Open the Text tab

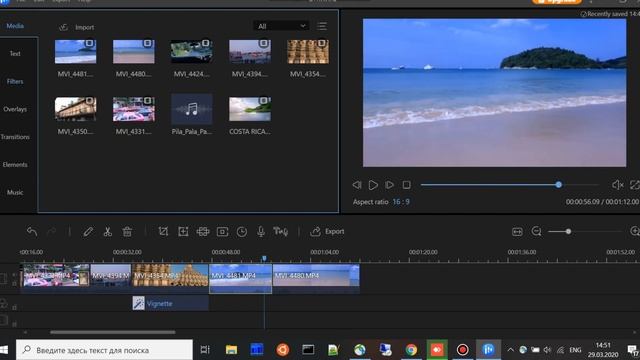pyautogui.click(x=15, y=53)
